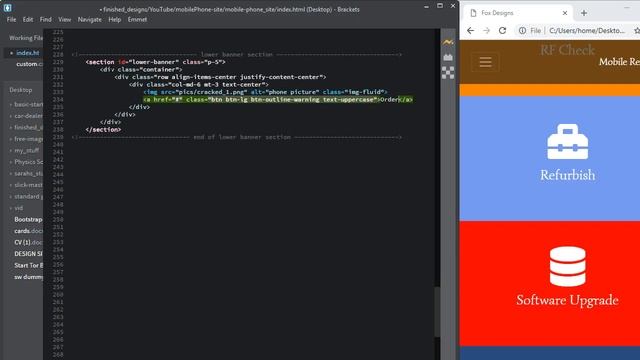Click the Working Files header in the sidebar

coord(26,38)
